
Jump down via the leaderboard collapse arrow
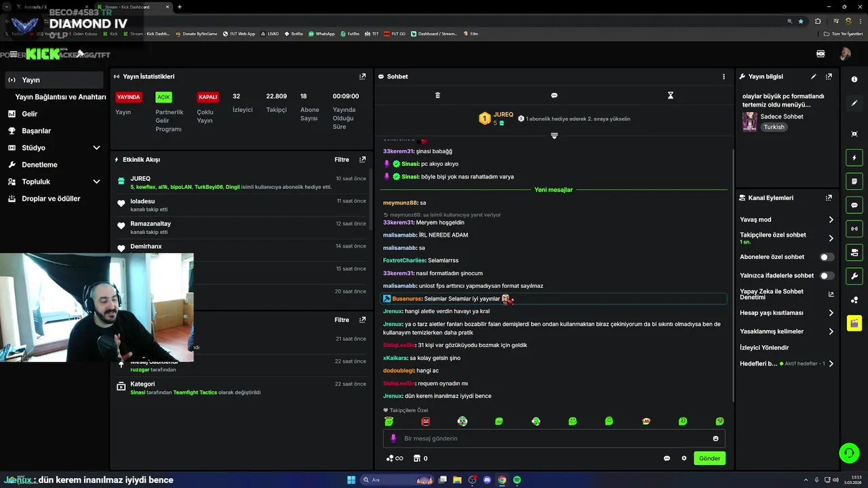pos(554,136)
